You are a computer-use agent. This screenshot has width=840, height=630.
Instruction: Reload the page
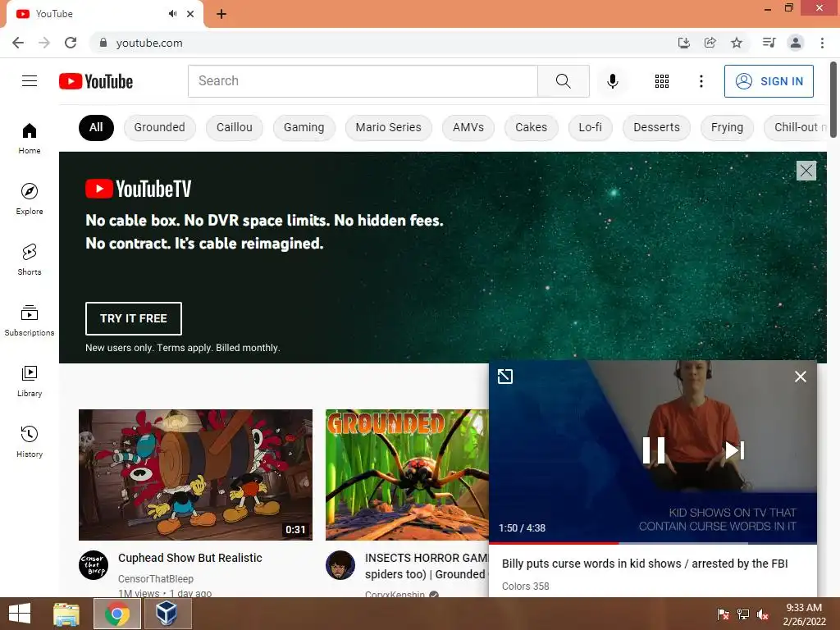click(71, 43)
